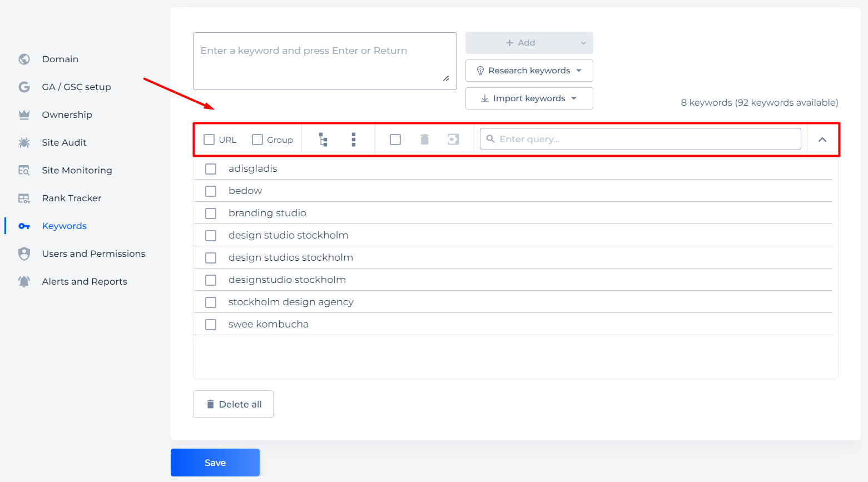
Task: Open Alerts and Reports settings
Action: coord(85,281)
